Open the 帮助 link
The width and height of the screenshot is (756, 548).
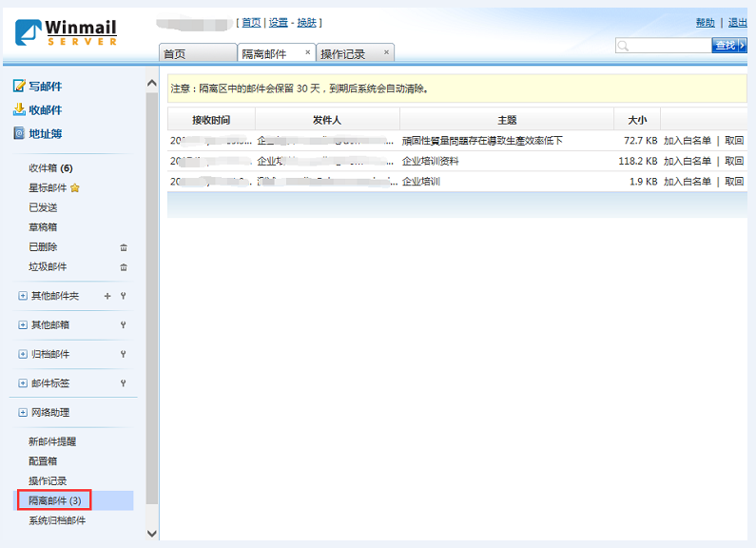click(x=706, y=23)
